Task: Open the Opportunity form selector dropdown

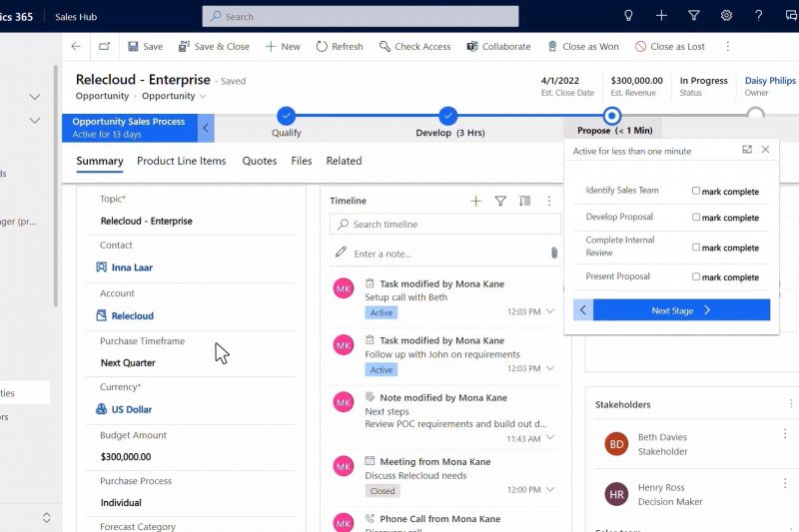Action: [x=174, y=96]
